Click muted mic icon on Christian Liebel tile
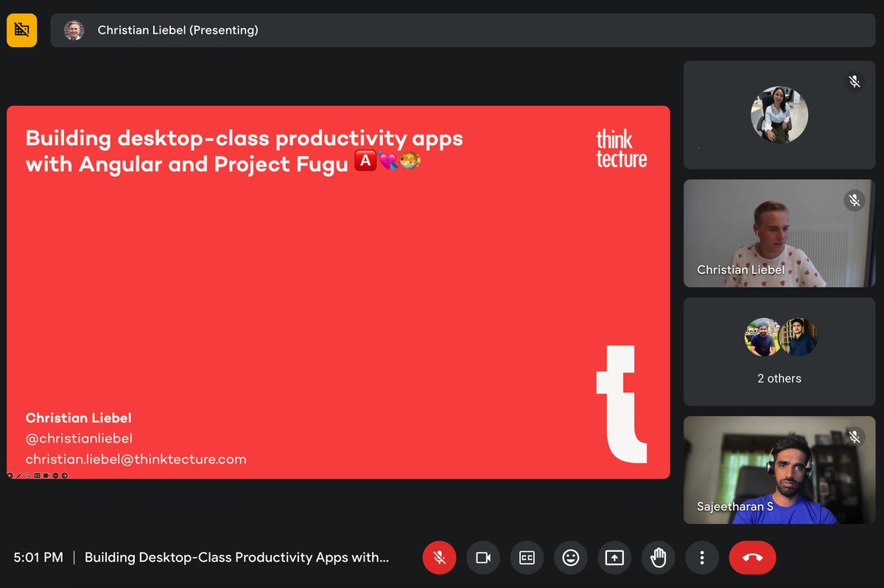884x588 pixels. [x=854, y=200]
